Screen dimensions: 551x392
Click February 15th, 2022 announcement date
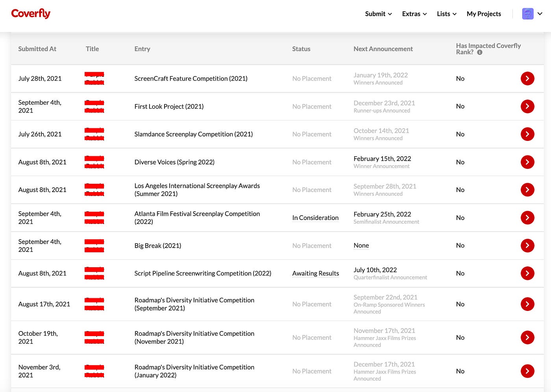tap(382, 159)
